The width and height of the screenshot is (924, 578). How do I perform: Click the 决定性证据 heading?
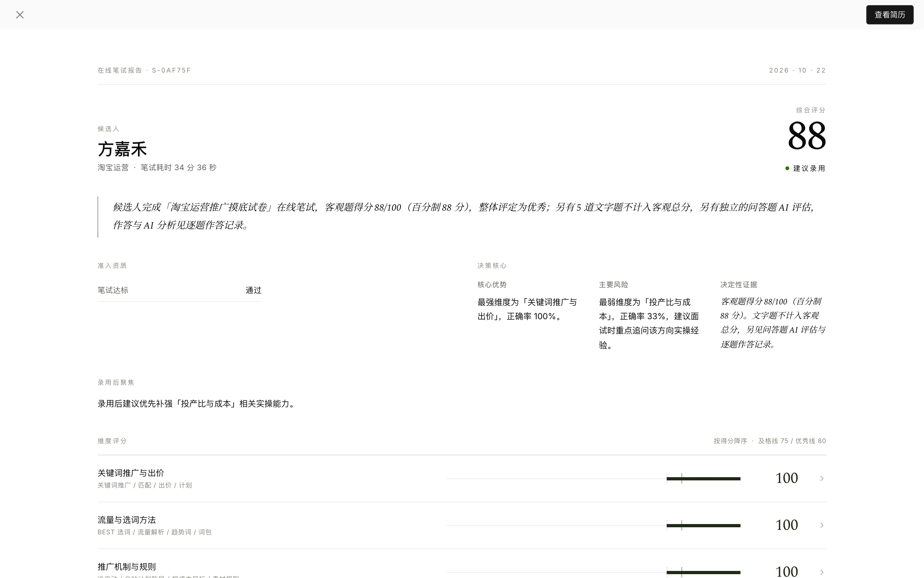point(739,285)
